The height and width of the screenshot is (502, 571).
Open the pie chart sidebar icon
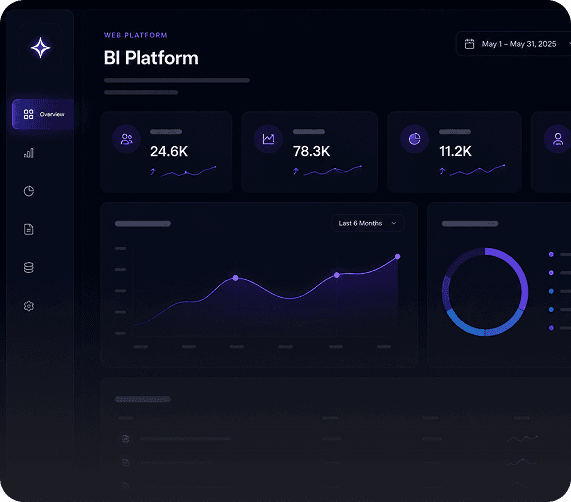(x=29, y=191)
